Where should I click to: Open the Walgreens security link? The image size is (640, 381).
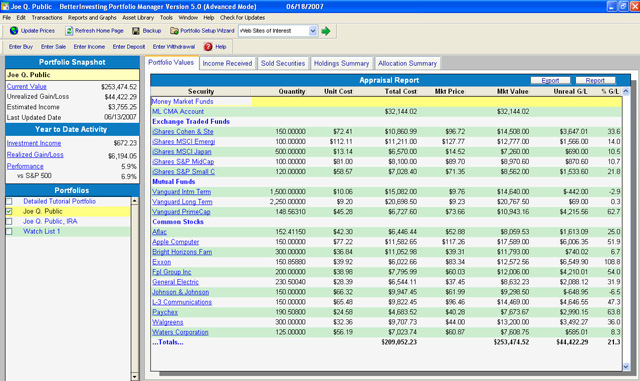pyautogui.click(x=168, y=322)
